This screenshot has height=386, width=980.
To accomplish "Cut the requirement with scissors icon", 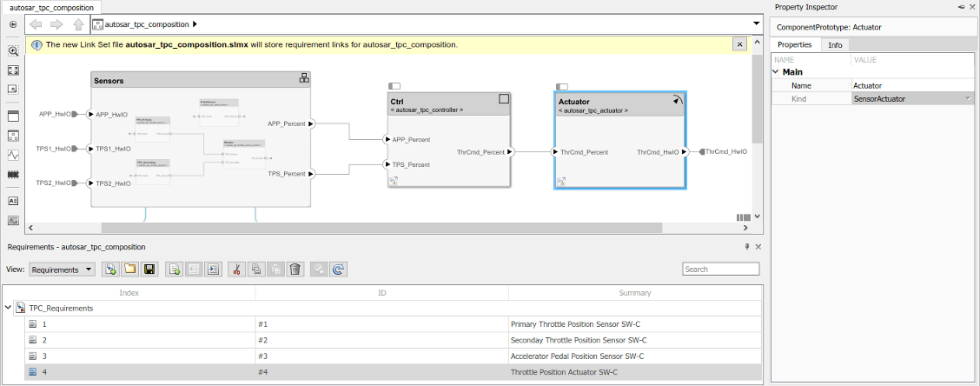I will coord(237,270).
